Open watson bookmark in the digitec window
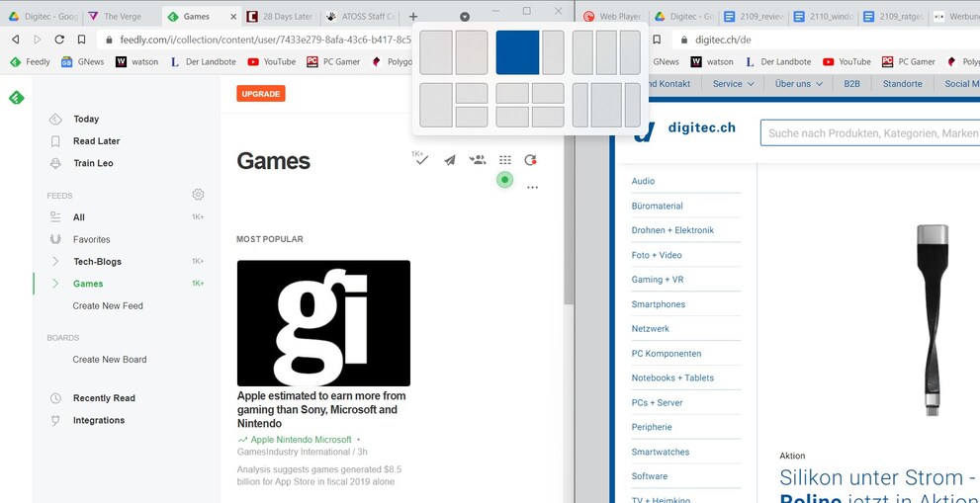Screen dimensions: 980x503 tap(712, 62)
